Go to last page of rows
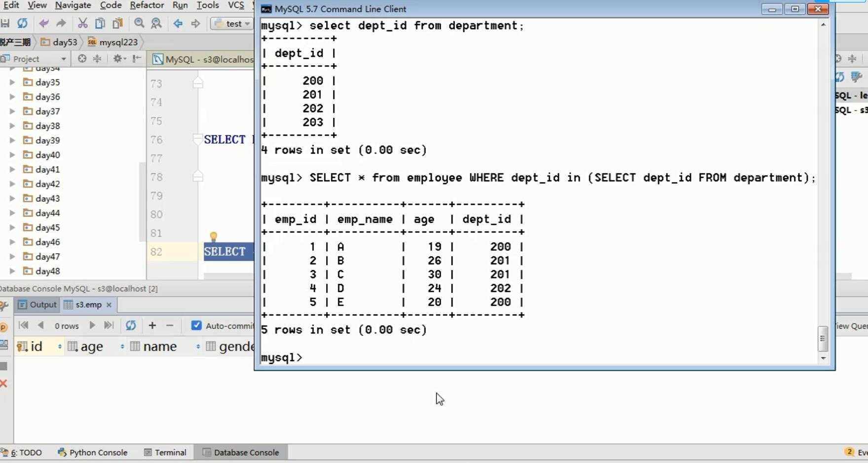Screen dimensions: 868x463 pyautogui.click(x=109, y=325)
